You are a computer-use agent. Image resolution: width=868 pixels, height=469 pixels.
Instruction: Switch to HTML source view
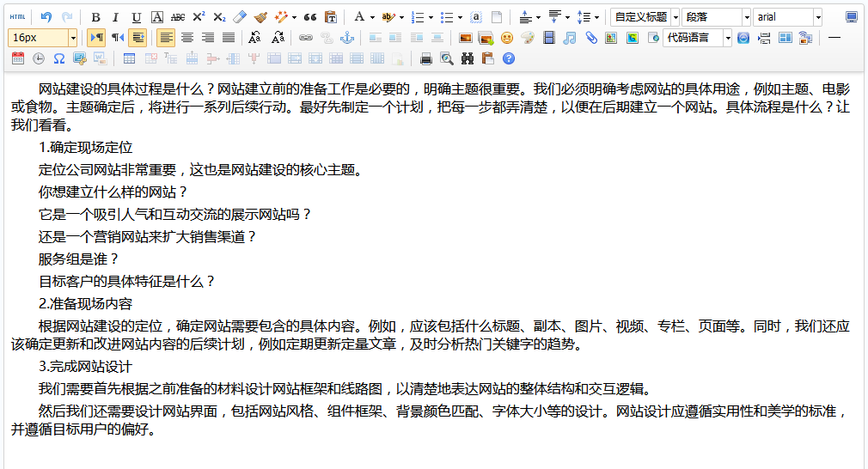17,17
